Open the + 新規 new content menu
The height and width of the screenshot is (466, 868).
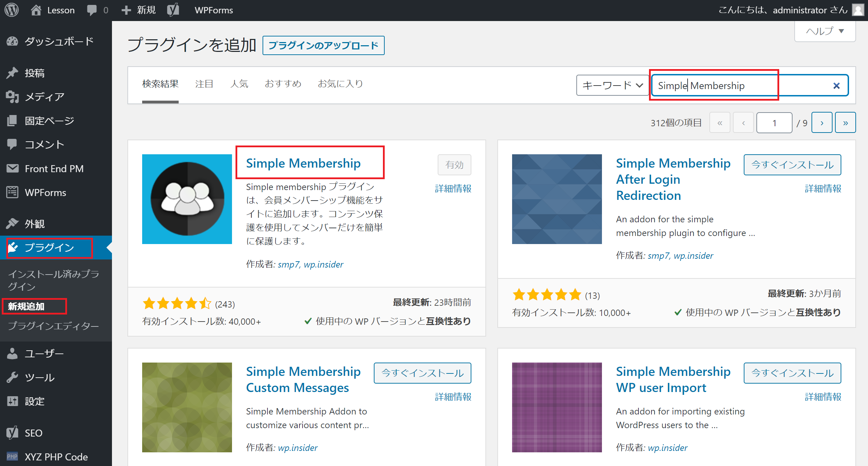click(139, 10)
